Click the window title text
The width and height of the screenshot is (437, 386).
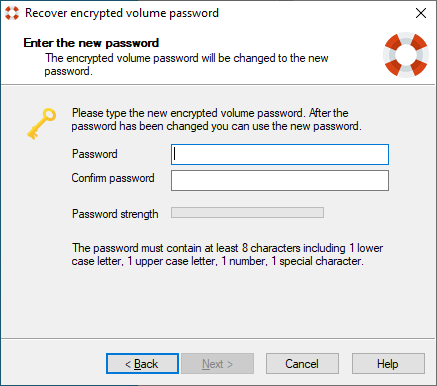[x=122, y=13]
